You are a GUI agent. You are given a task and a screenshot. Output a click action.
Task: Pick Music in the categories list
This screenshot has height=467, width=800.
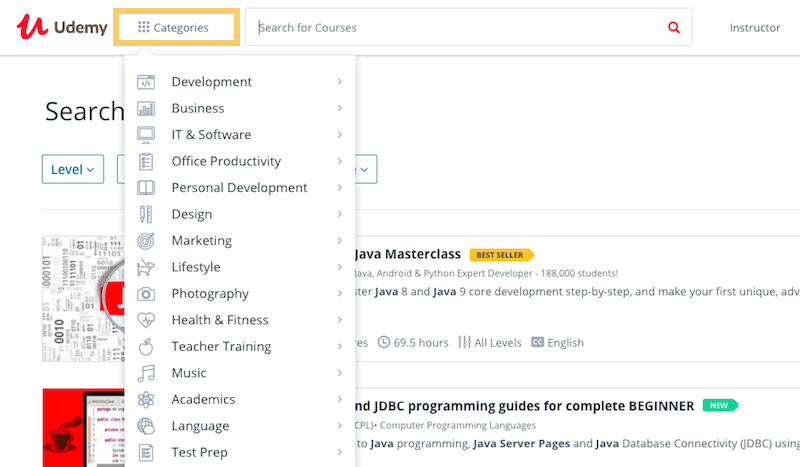pos(240,373)
